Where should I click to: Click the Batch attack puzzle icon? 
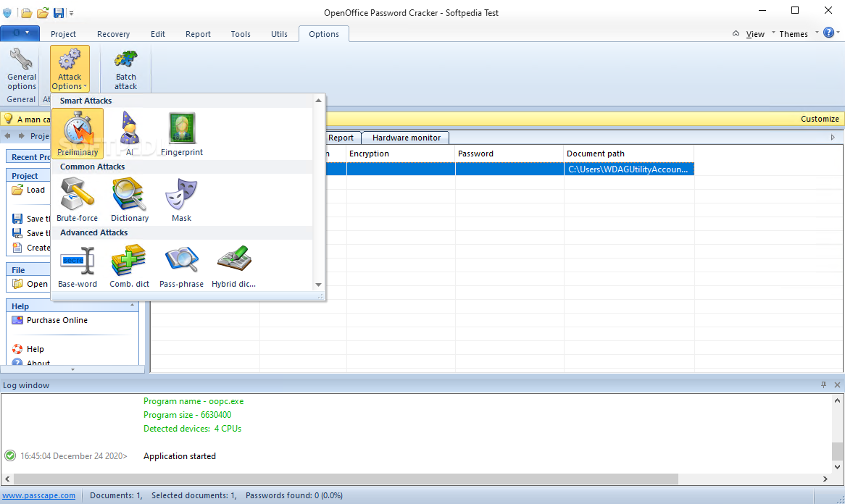[x=125, y=60]
